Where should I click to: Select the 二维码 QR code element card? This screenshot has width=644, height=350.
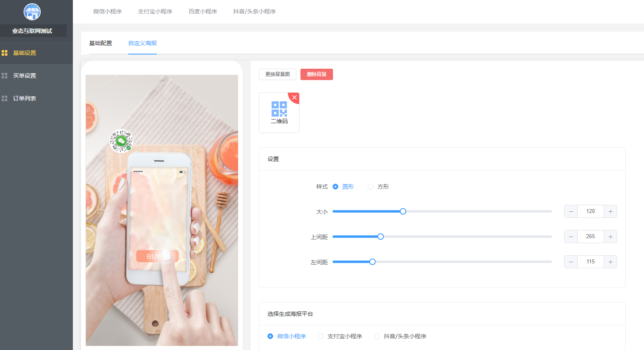279,113
